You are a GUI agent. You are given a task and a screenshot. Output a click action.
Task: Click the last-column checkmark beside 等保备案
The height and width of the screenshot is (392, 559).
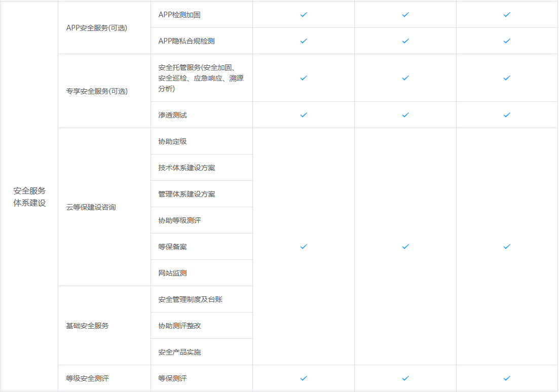(507, 247)
